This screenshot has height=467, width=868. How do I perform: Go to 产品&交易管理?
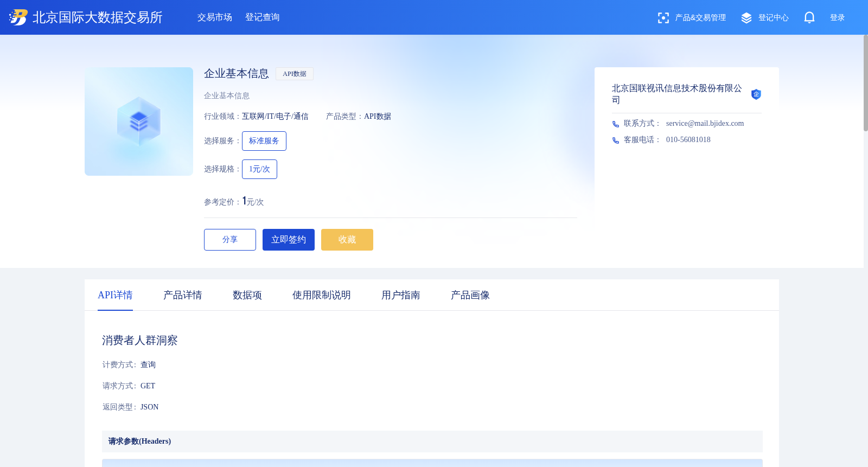700,18
